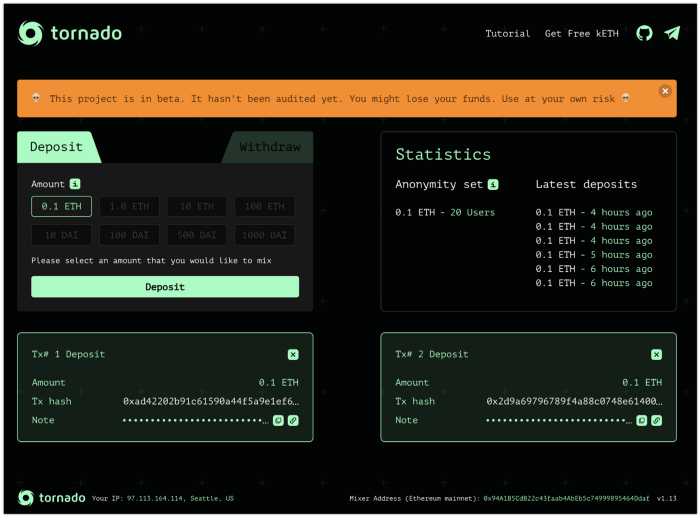
Task: Click the hidden note dots of Tx# 1
Action: point(196,421)
